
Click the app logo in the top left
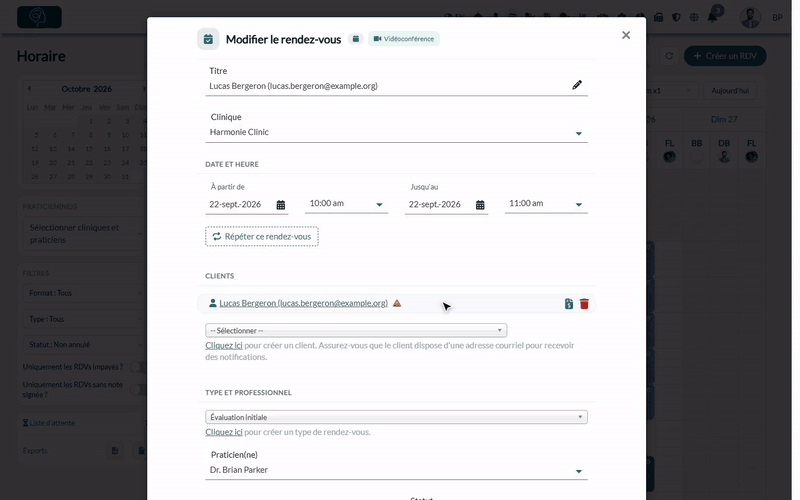39,17
